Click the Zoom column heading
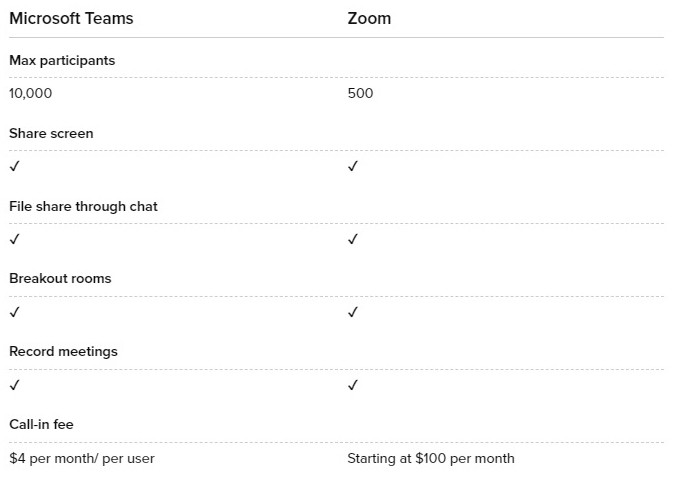 coord(369,18)
